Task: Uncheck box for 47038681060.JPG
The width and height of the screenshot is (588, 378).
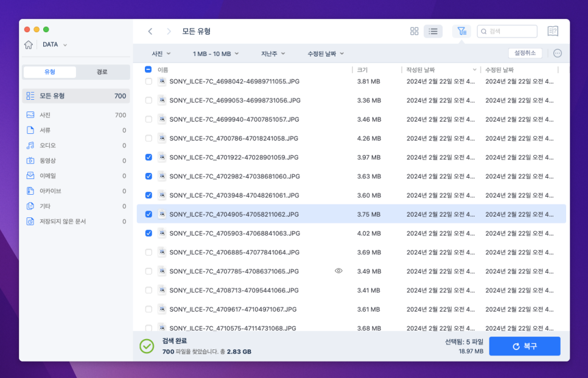Action: click(149, 177)
